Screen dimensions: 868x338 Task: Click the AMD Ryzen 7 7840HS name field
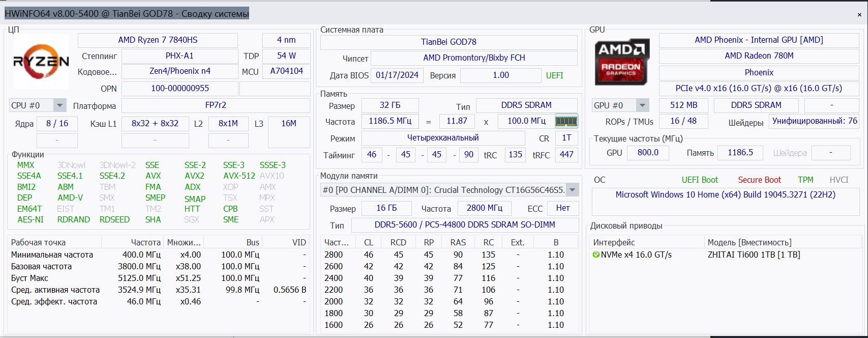click(x=158, y=40)
